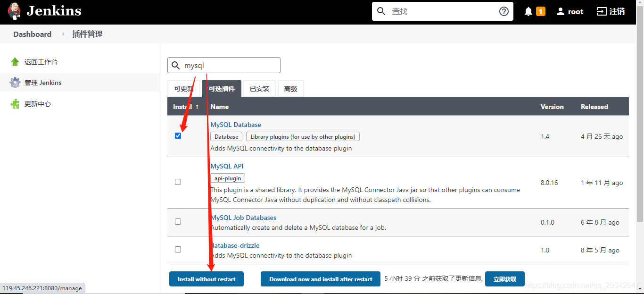Sort by Install column header
The width and height of the screenshot is (644, 294).
(186, 107)
